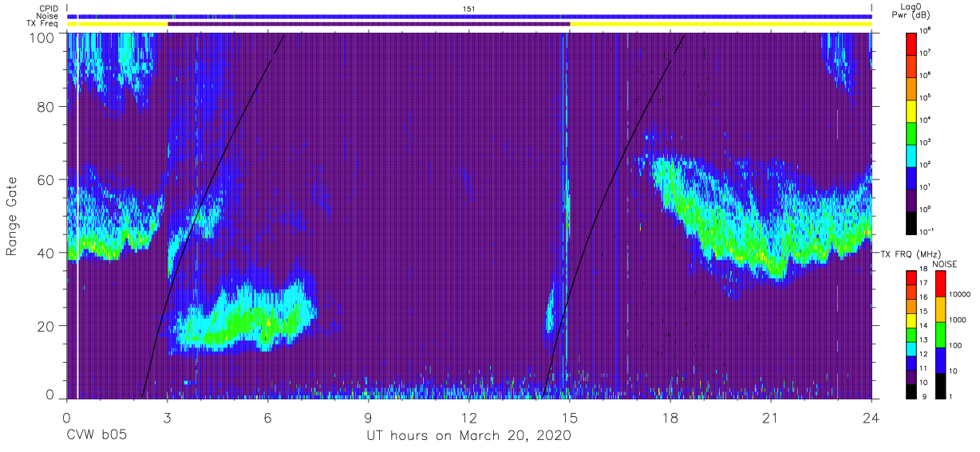Image resolution: width=980 pixels, height=452 pixels.
Task: Click the 100 label on NOISE scale
Action: (x=955, y=345)
